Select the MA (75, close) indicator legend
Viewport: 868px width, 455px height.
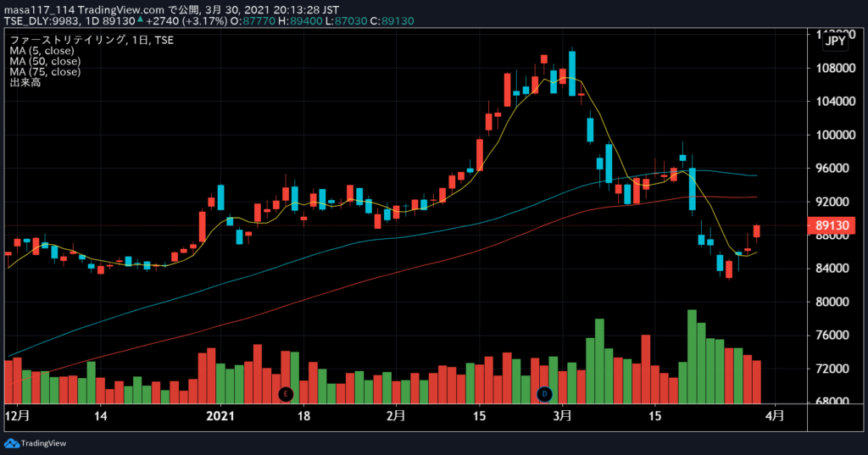click(x=45, y=72)
